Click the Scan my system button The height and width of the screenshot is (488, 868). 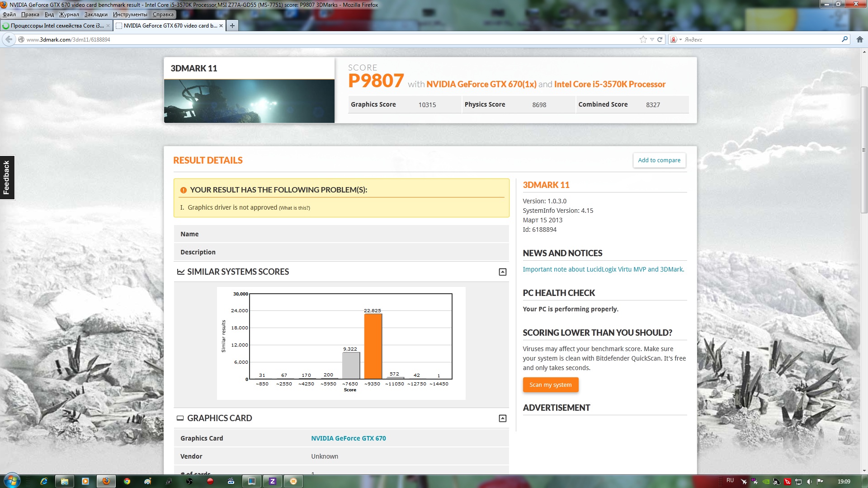click(550, 385)
